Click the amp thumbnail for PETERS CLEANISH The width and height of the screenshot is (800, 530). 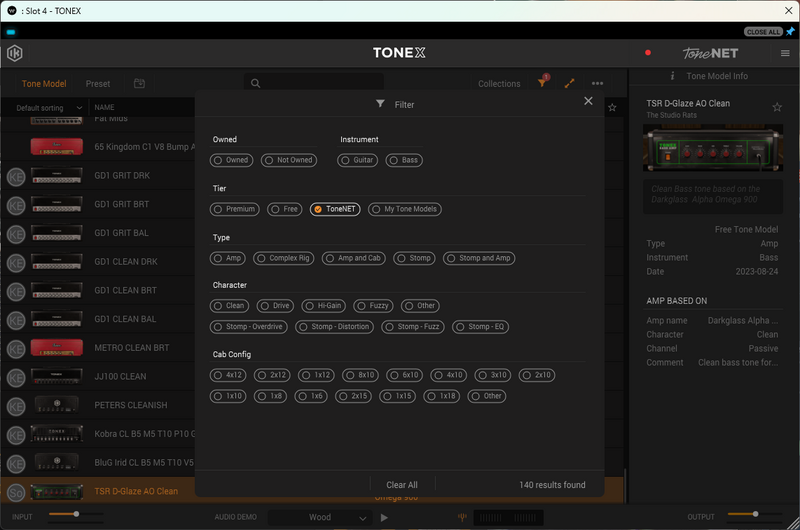57,405
